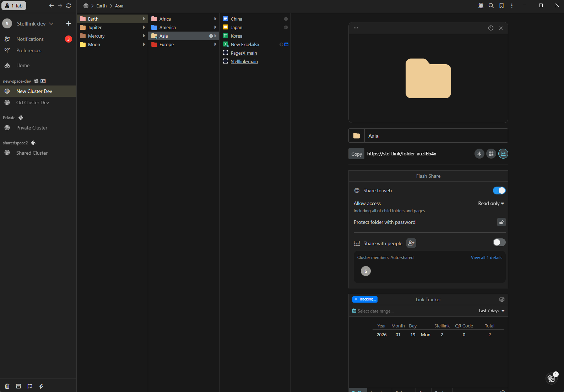Click the history clock icon in panel
Screen dimensions: 564x392
pos(491,28)
